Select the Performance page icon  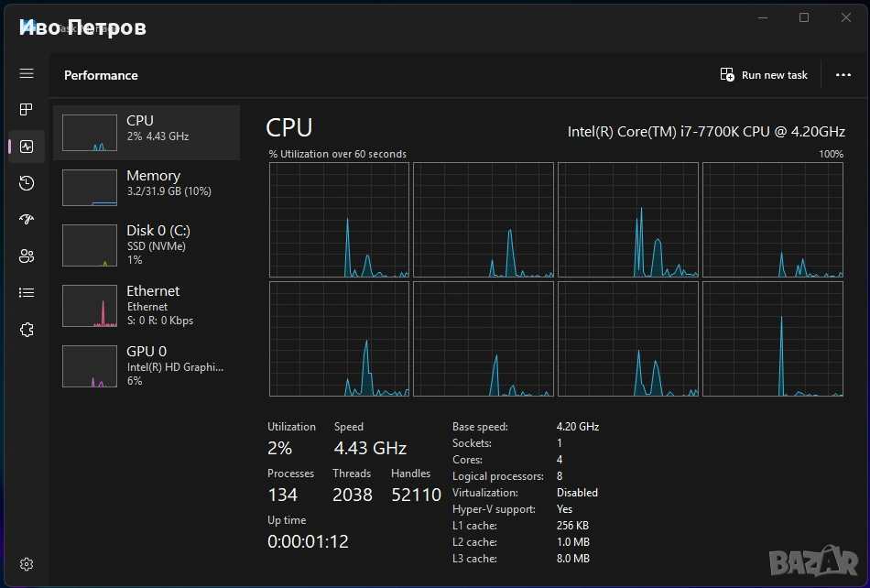(27, 147)
